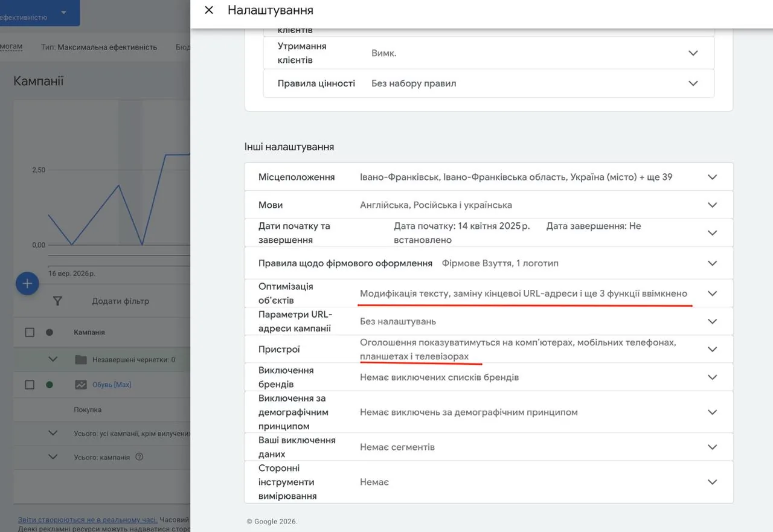Expand the Усього: усі кампанії total row chevron
The width and height of the screenshot is (773, 532).
click(53, 433)
